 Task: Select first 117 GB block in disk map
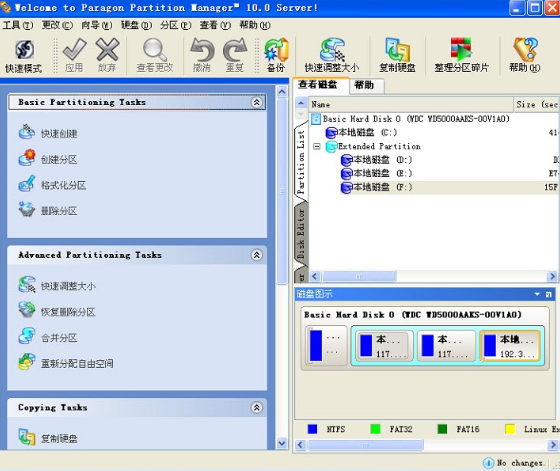pyautogui.click(x=385, y=346)
